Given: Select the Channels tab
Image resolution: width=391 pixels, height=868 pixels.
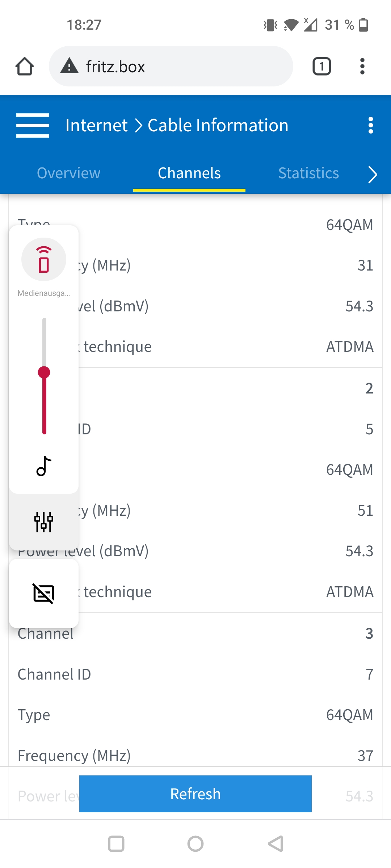Looking at the screenshot, I should tap(189, 173).
